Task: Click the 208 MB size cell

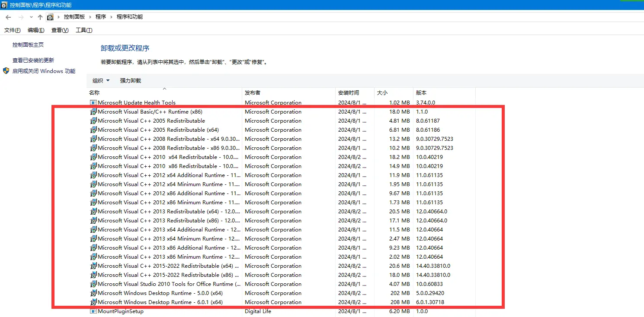Action: pos(400,302)
